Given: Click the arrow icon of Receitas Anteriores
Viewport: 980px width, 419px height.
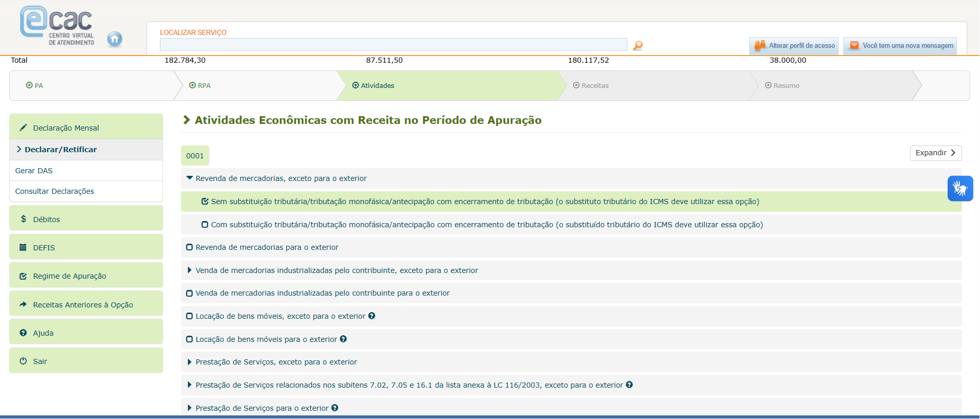Looking at the screenshot, I should pyautogui.click(x=23, y=304).
